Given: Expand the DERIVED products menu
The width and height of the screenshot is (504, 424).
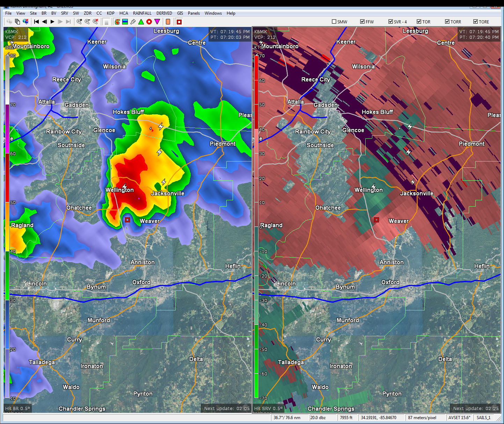Looking at the screenshot, I should (164, 13).
